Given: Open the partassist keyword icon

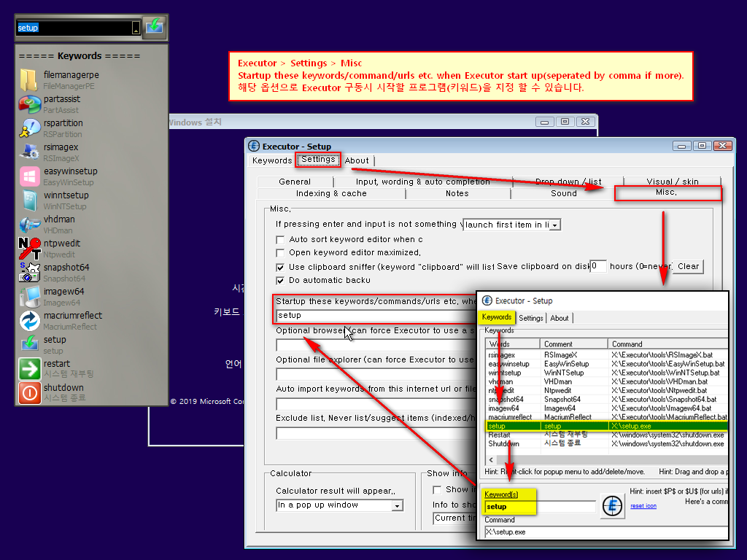Looking at the screenshot, I should click(29, 104).
